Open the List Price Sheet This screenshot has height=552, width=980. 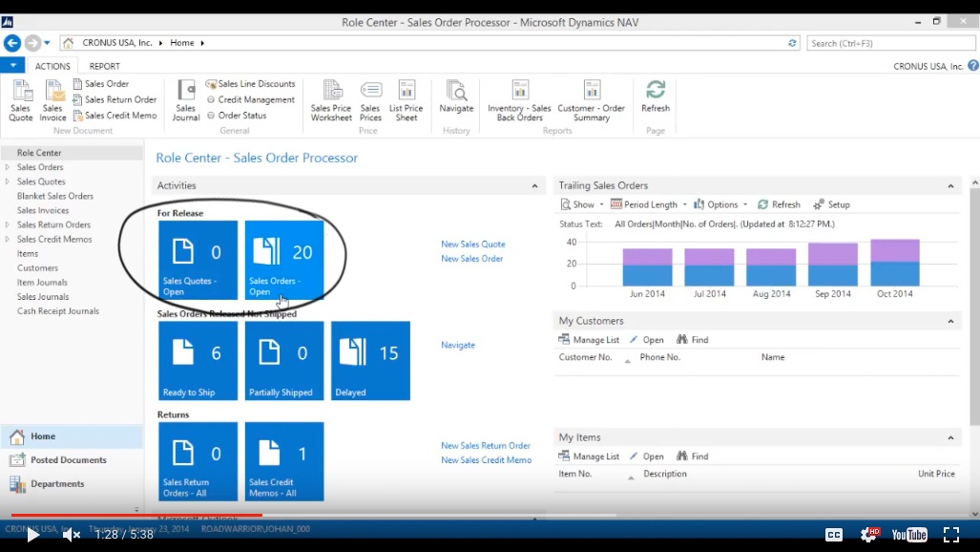[407, 101]
